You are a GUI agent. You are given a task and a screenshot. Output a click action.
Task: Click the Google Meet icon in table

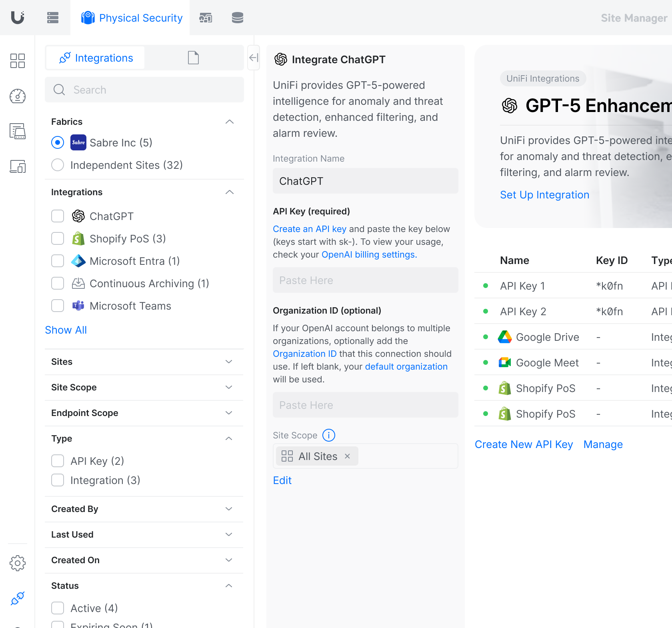click(505, 362)
